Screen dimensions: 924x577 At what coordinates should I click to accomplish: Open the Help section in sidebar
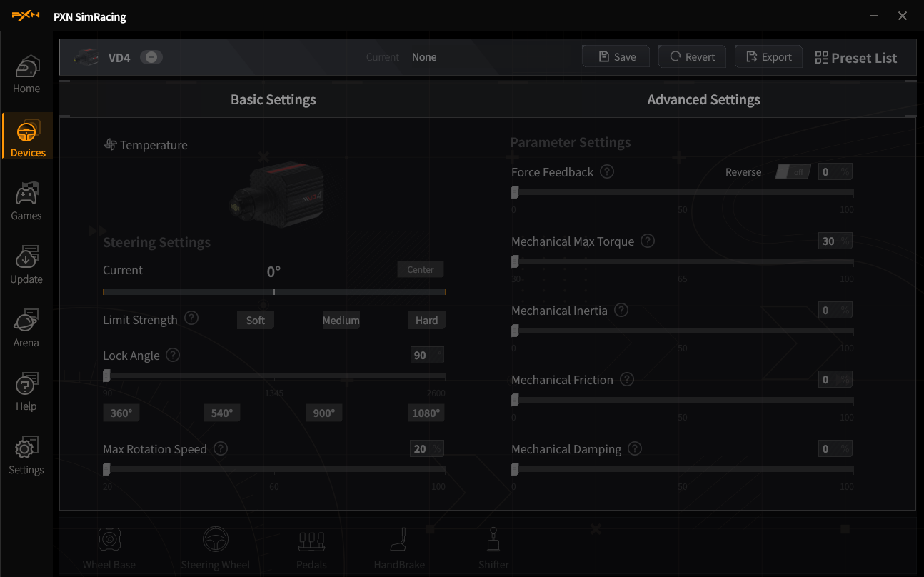(x=26, y=391)
